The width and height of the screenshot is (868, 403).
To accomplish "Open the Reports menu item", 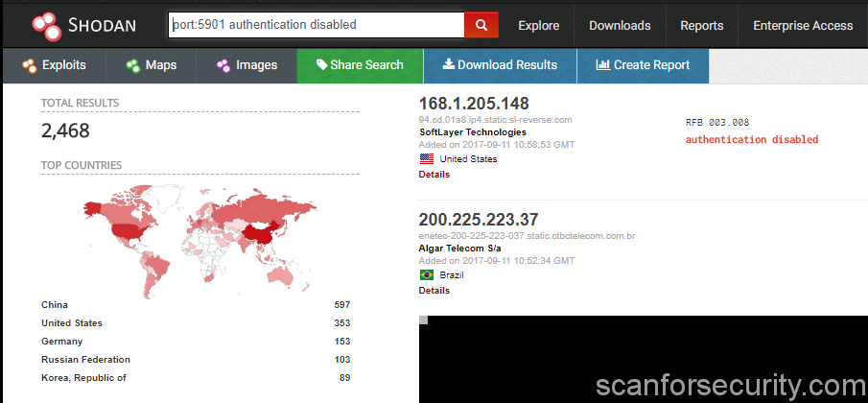I will coord(701,26).
